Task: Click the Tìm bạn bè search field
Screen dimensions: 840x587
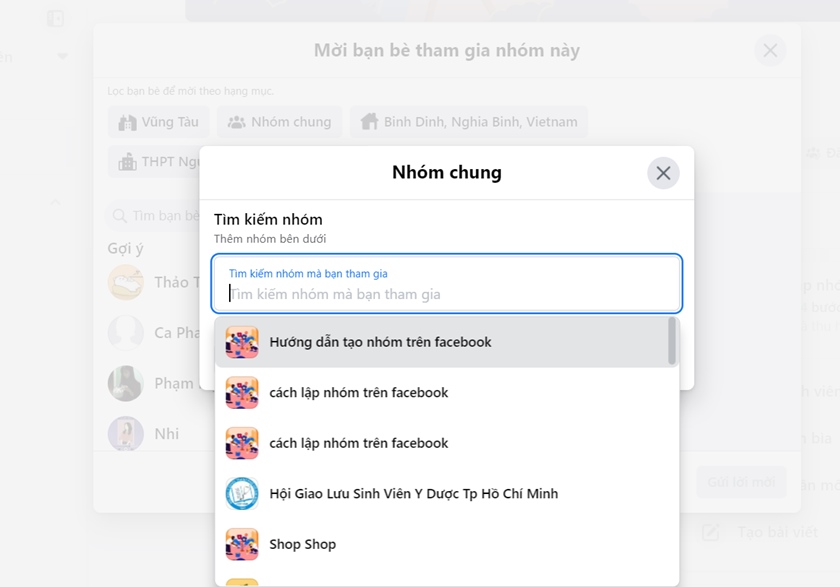Action: point(153,216)
